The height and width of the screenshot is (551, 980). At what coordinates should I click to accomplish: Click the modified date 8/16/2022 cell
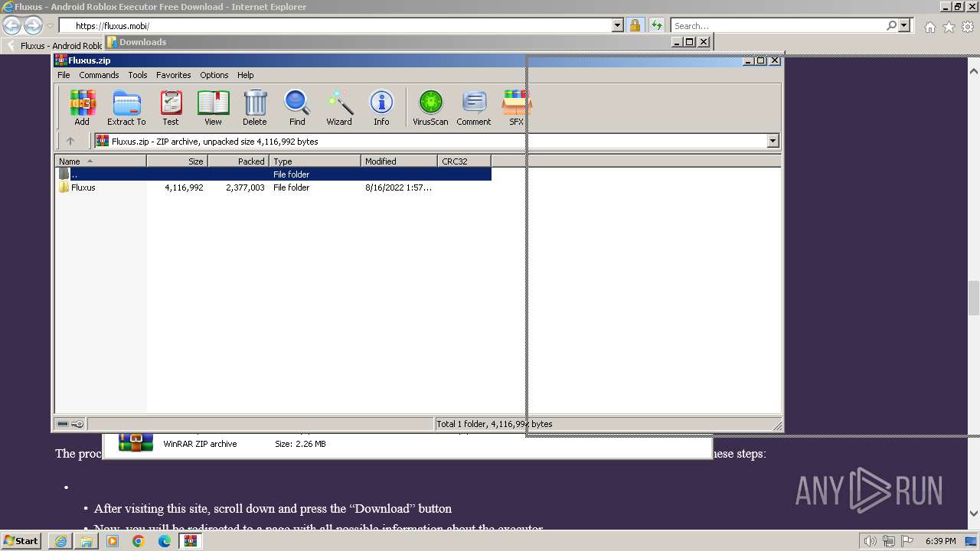(x=398, y=187)
